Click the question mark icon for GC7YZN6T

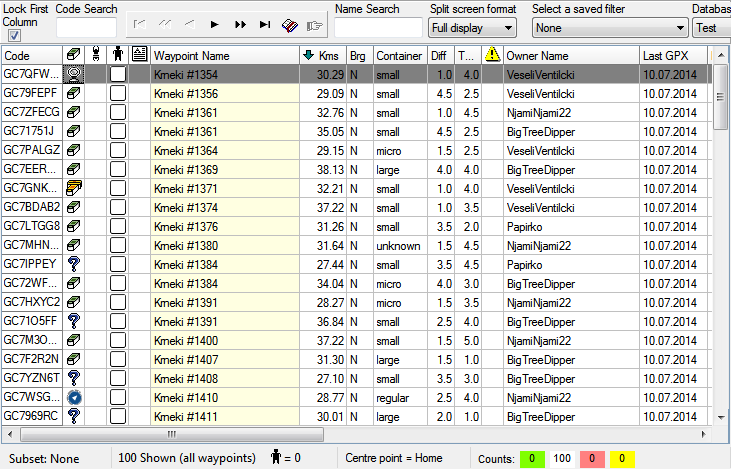tap(74, 378)
